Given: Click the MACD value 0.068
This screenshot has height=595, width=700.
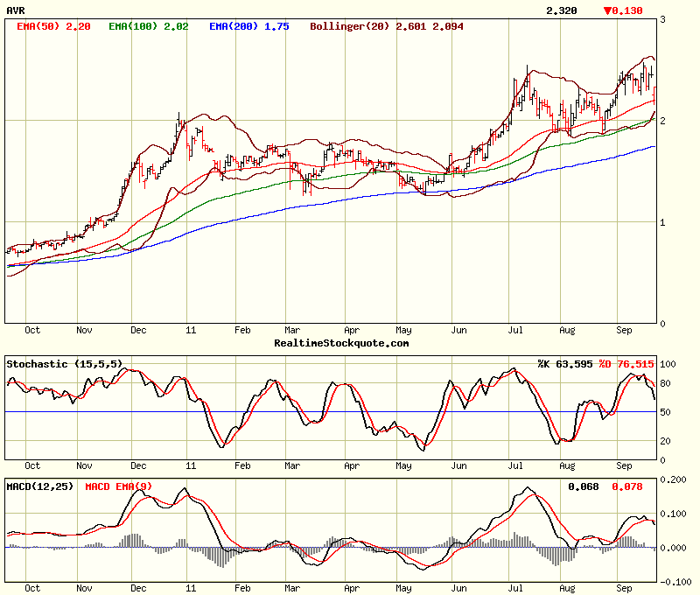Looking at the screenshot, I should [583, 486].
